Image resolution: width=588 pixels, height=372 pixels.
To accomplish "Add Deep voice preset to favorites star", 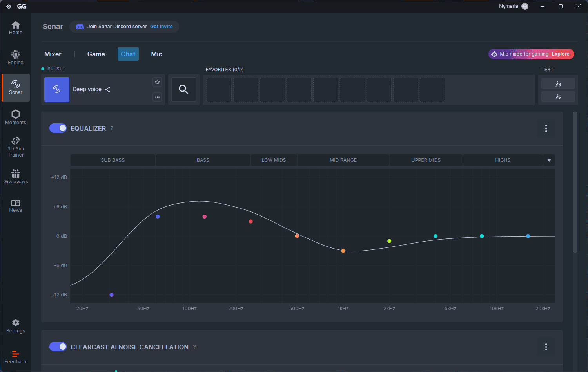I will [157, 82].
